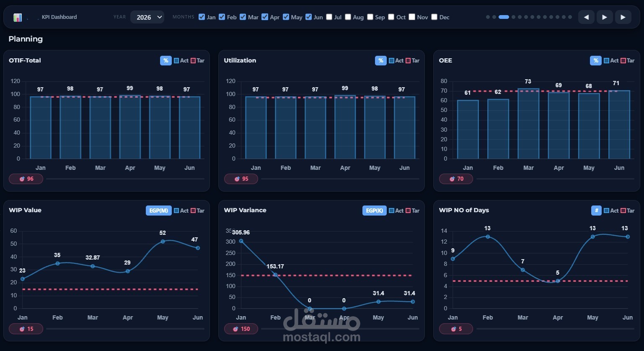
Task: Click the % unit badge on OEE
Action: pyautogui.click(x=596, y=61)
